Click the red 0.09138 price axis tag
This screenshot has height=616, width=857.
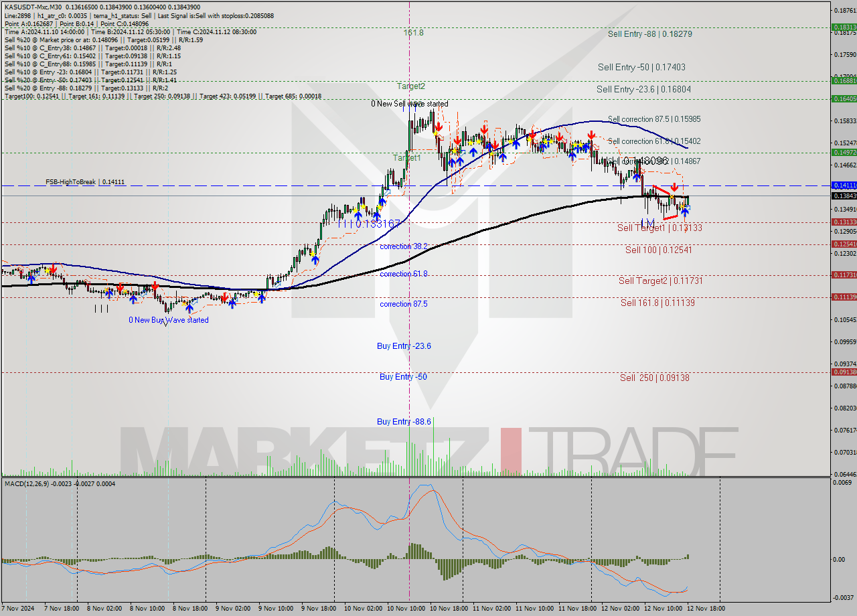pyautogui.click(x=844, y=372)
